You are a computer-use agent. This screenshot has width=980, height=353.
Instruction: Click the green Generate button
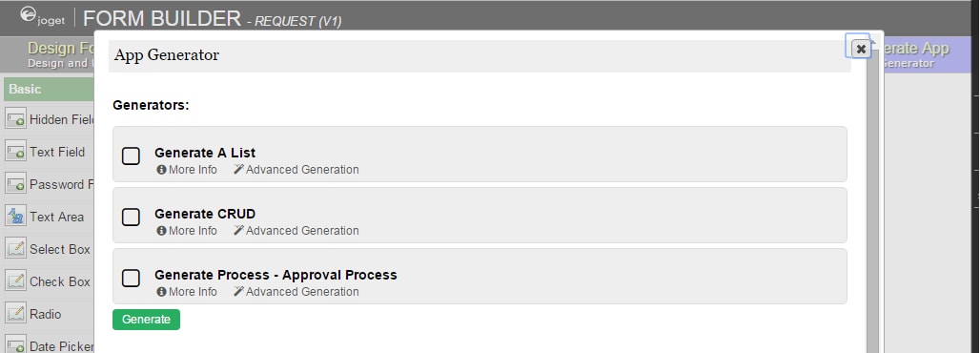[146, 320]
